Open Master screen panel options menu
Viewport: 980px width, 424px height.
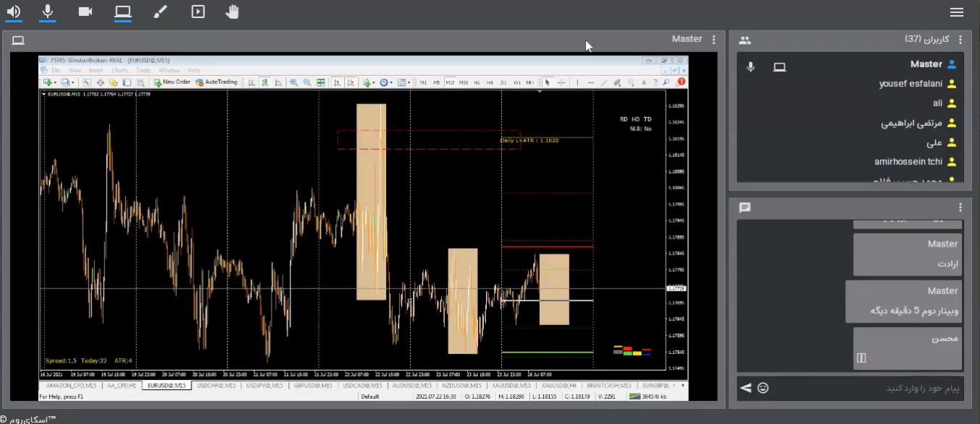[714, 40]
